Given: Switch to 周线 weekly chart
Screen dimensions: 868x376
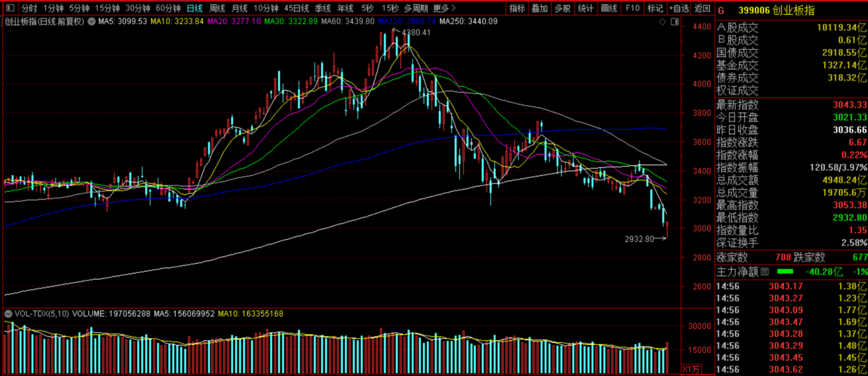Looking at the screenshot, I should click(217, 9).
